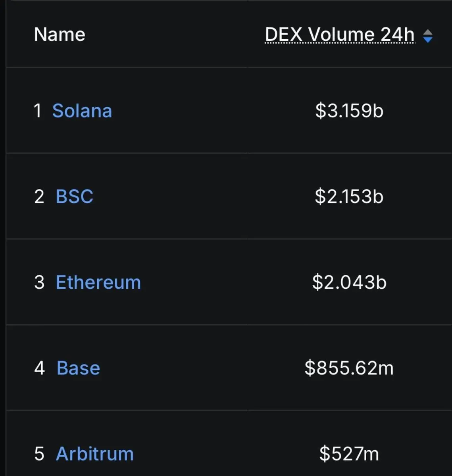Click the blue downward sort arrow

(427, 40)
